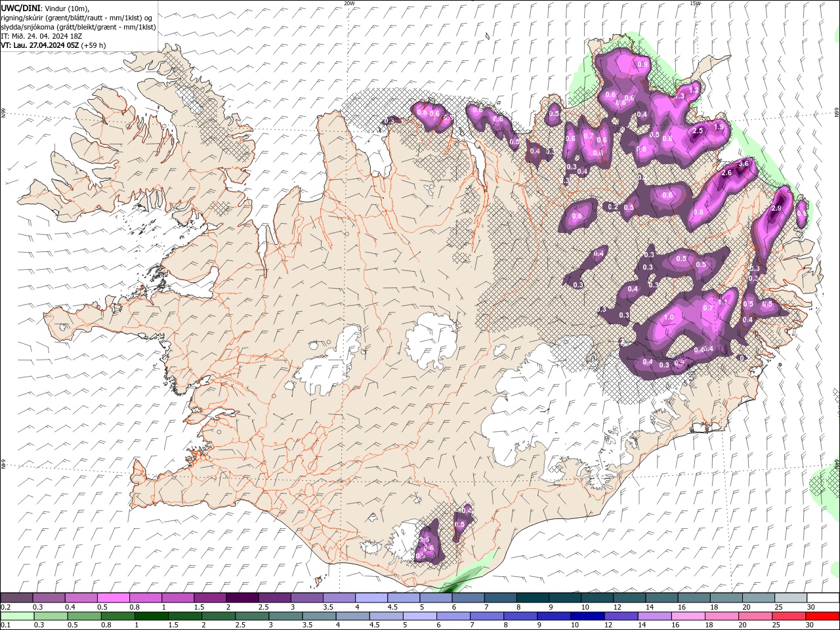Click the 'rigning/skúrir' legend description line

[77, 18]
